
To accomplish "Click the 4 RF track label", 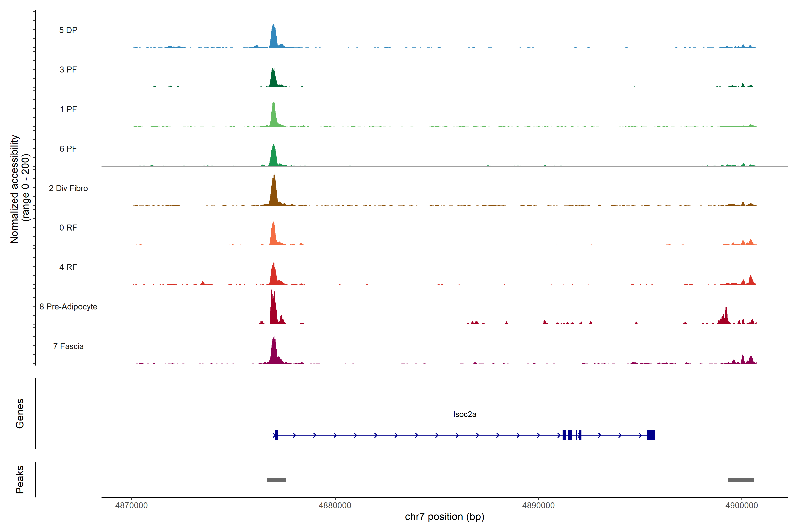I will (x=68, y=267).
